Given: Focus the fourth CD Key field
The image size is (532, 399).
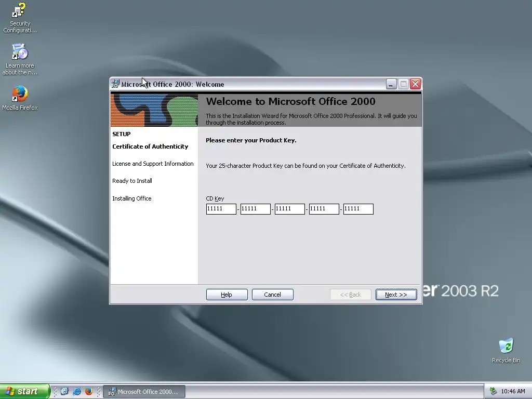Looking at the screenshot, I should [x=324, y=209].
